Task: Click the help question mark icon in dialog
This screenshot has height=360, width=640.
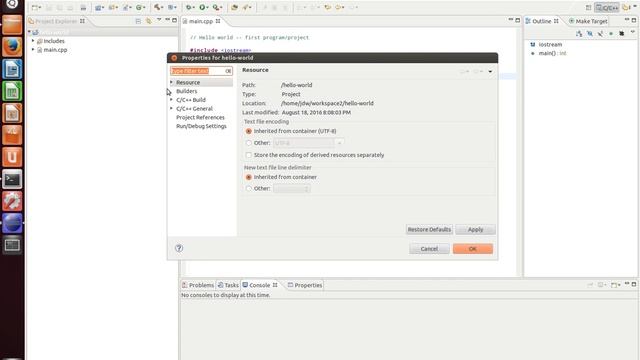Action: [x=179, y=248]
